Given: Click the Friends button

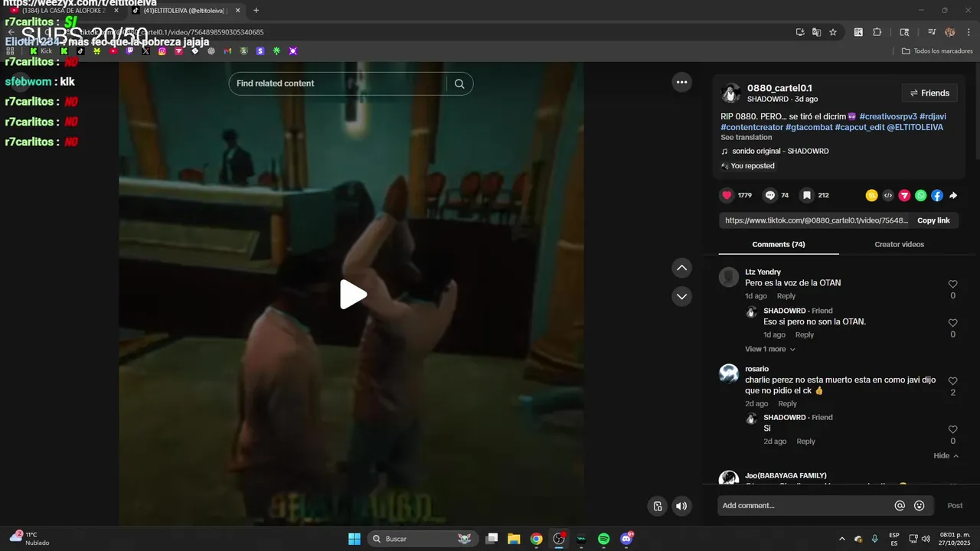Looking at the screenshot, I should [929, 93].
